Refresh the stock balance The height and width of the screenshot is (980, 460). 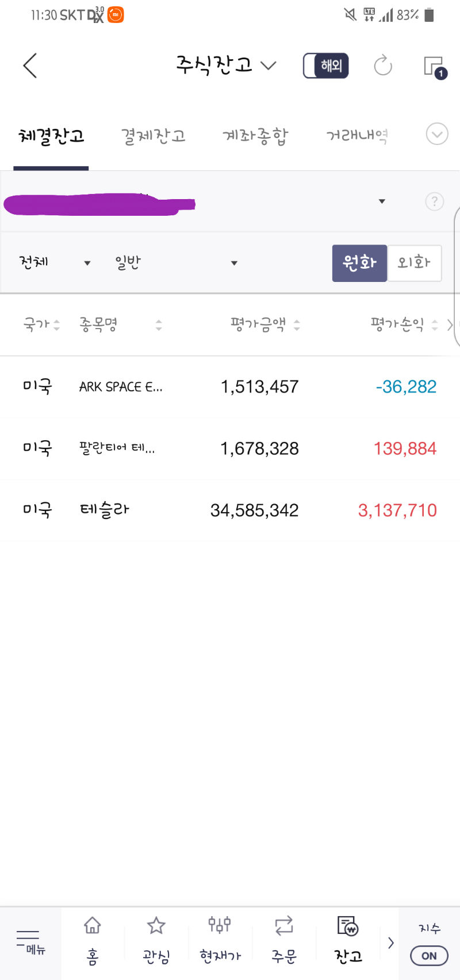(x=383, y=66)
